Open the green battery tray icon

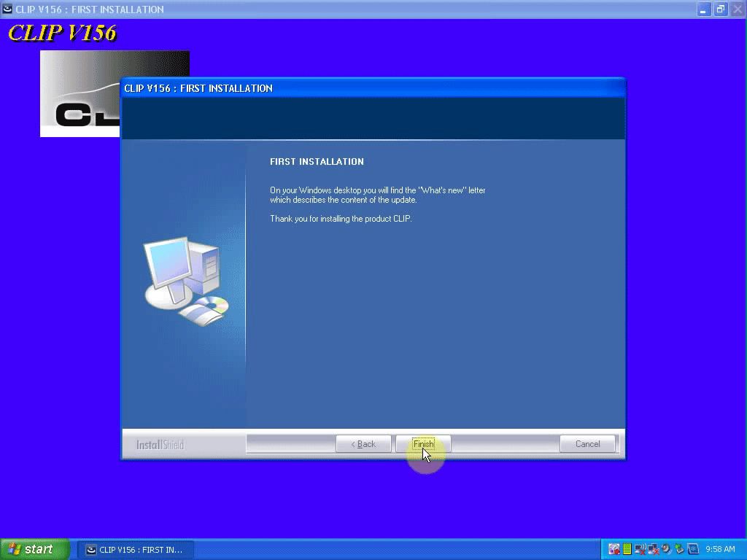click(x=627, y=550)
